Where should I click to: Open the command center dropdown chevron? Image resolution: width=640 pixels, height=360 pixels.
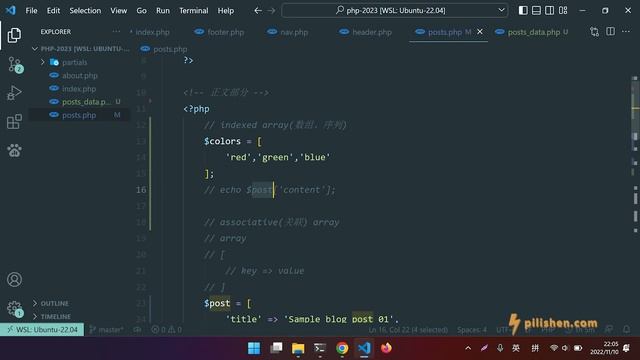[x=501, y=10]
